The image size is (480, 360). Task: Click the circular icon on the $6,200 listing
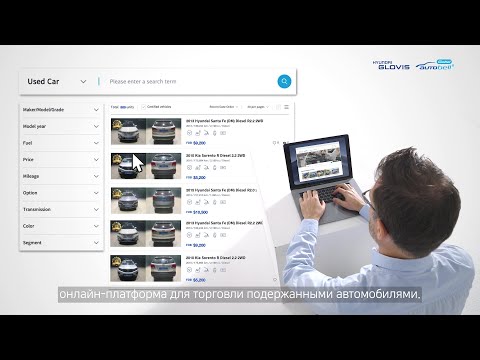click(x=189, y=270)
